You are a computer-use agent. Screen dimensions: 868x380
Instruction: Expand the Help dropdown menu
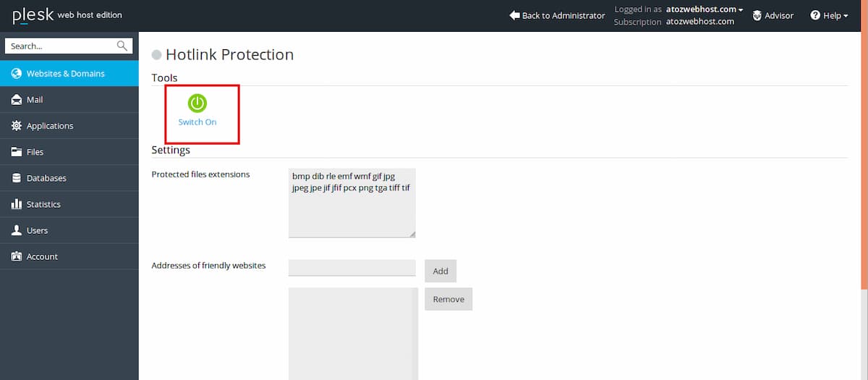coord(829,15)
